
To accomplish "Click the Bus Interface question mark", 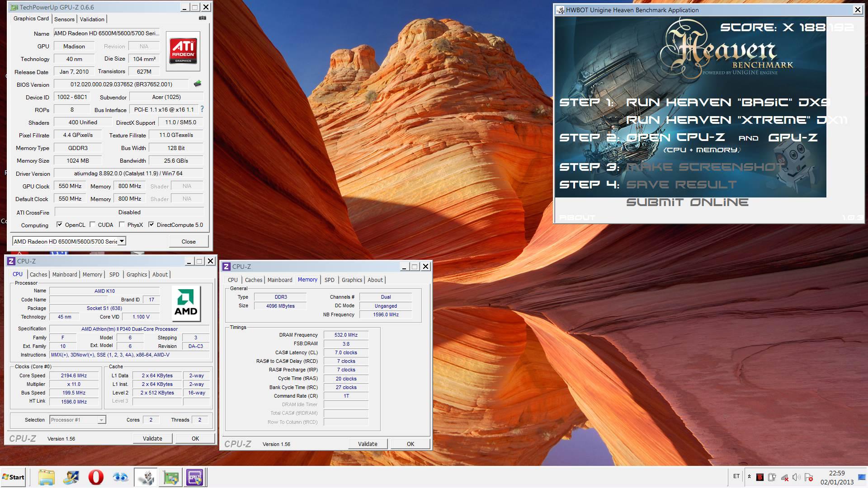I will pos(202,109).
